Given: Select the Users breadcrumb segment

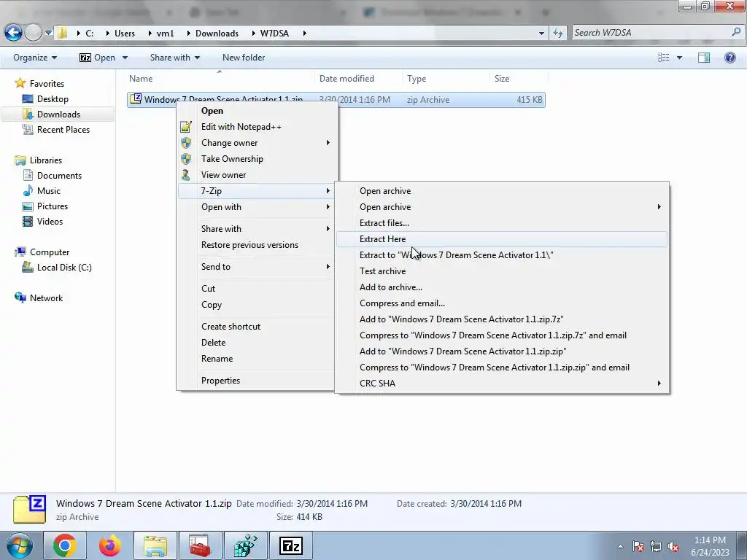Looking at the screenshot, I should pyautogui.click(x=124, y=34).
